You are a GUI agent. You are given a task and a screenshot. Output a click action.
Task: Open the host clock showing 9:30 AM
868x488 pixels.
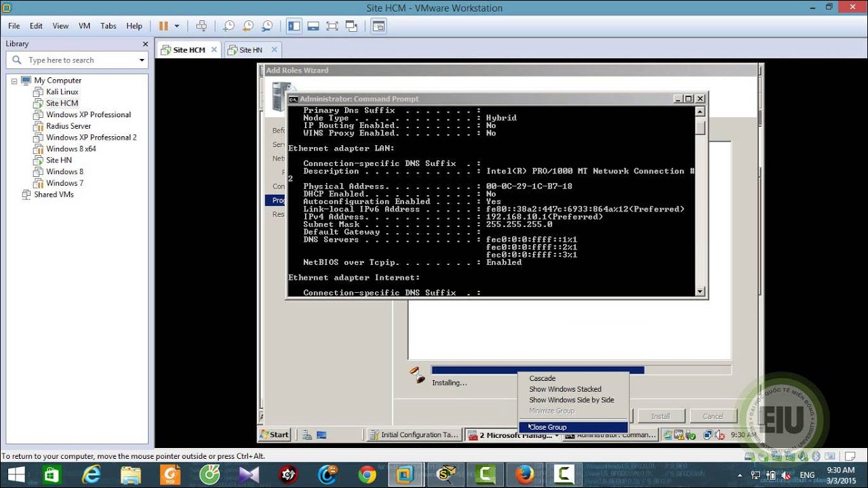841,474
